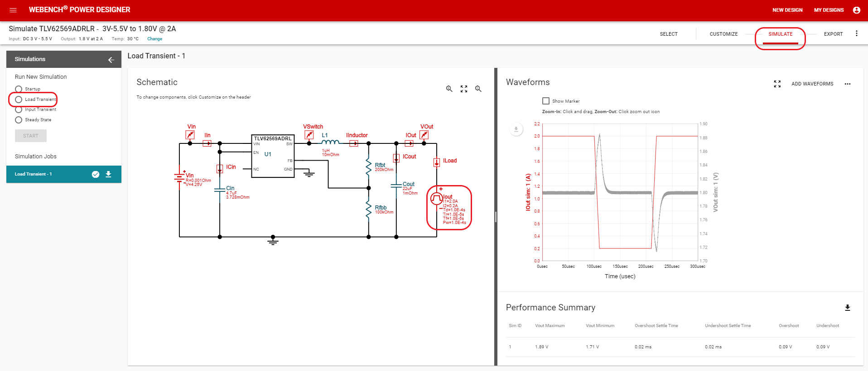Viewport: 868px width, 371px height.
Task: Collapse the Simulations panel with arrow
Action: pyautogui.click(x=111, y=60)
